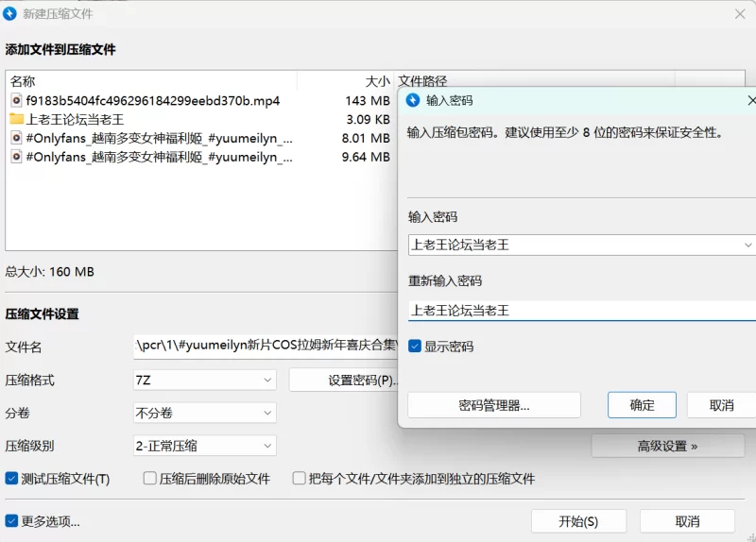756x542 pixels.
Task: Click the Bandizip icon in 新建压缩文件 title bar
Action: [x=10, y=14]
